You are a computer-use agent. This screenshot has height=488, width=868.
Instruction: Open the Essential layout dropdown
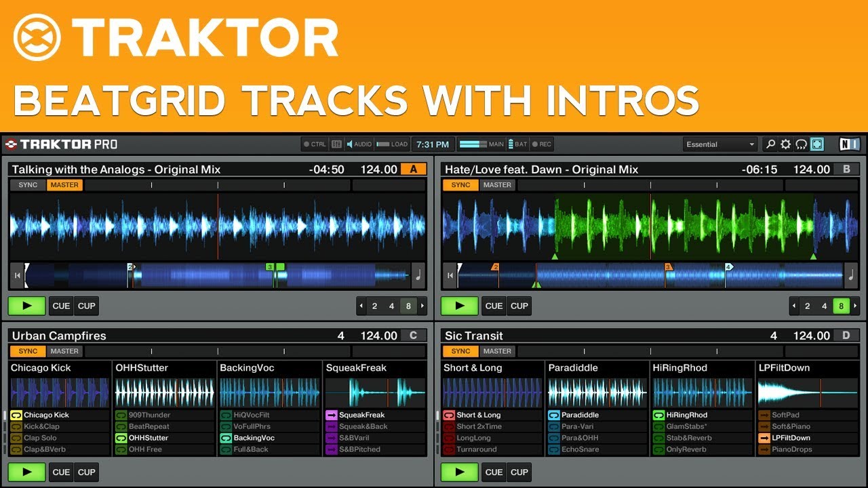(720, 144)
